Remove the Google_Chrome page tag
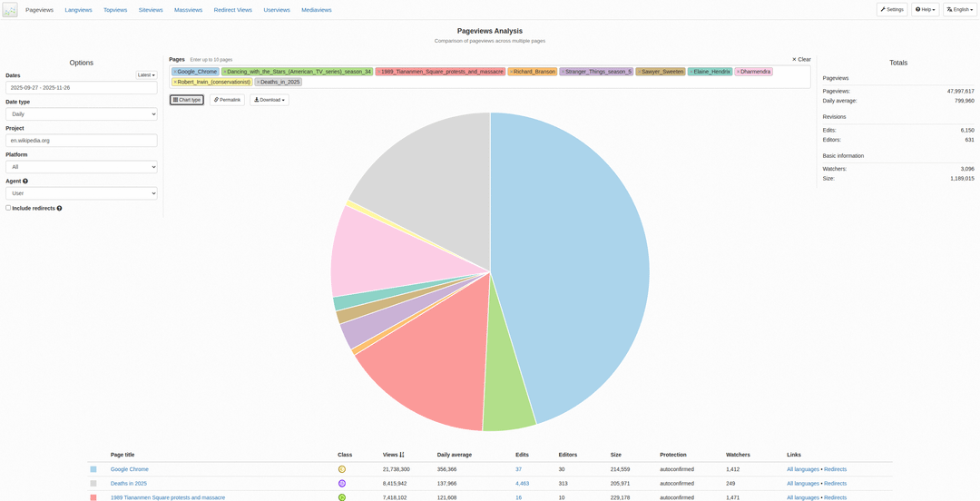The width and height of the screenshot is (980, 501). coord(175,72)
